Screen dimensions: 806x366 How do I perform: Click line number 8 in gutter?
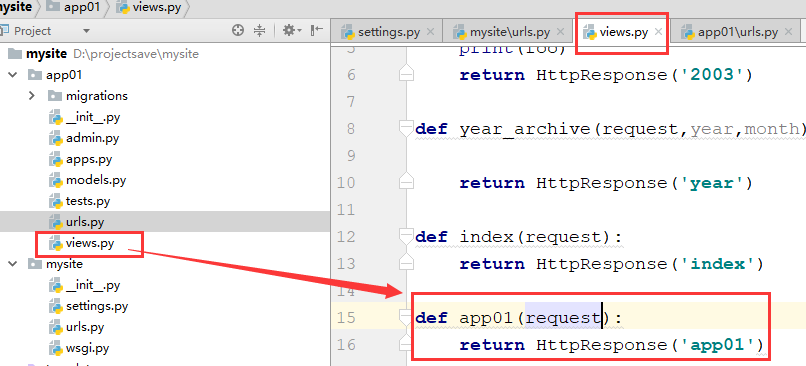point(351,129)
